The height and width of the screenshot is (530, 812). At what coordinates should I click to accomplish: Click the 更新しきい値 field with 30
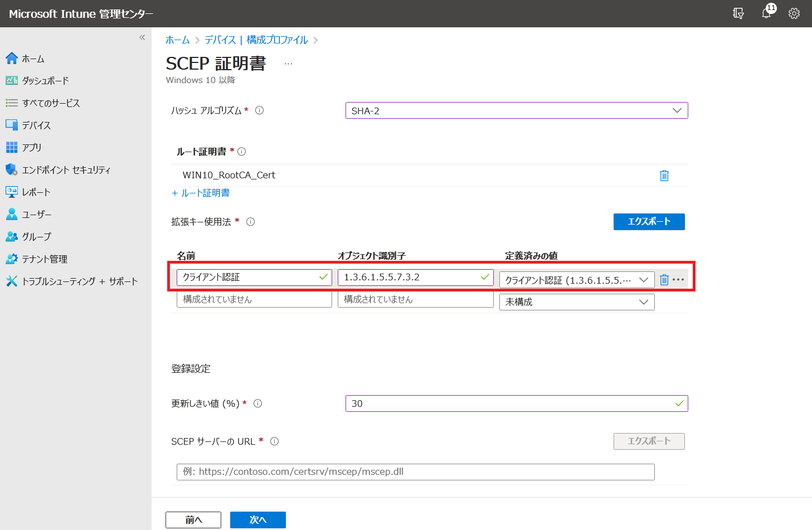[517, 403]
